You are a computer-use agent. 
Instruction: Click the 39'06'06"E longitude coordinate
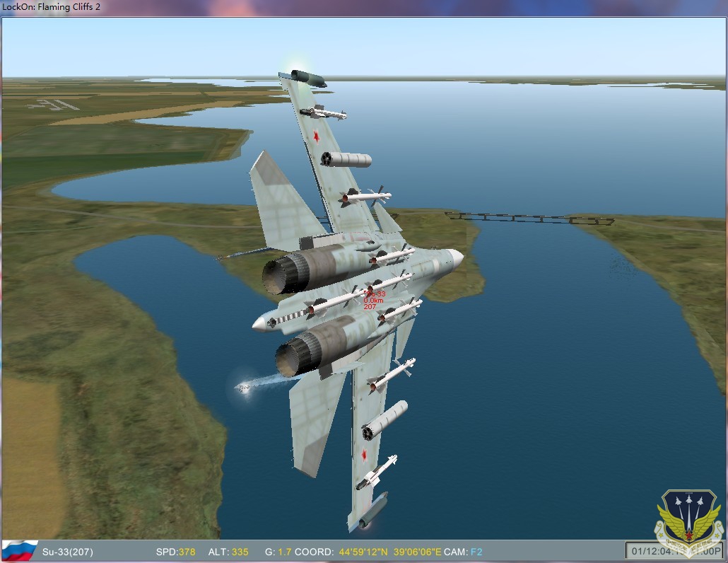click(x=418, y=552)
